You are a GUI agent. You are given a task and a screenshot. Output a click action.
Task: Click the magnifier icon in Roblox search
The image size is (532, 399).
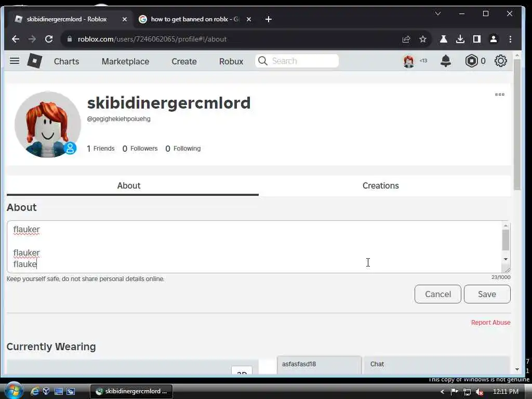click(x=262, y=61)
